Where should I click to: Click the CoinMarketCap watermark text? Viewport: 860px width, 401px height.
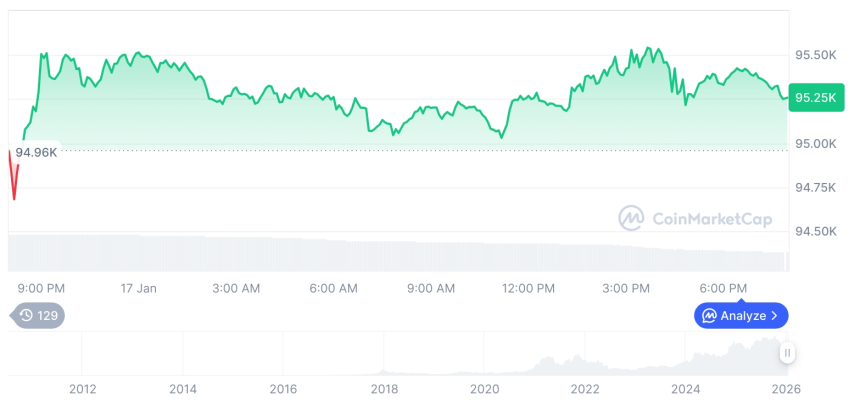pos(711,218)
